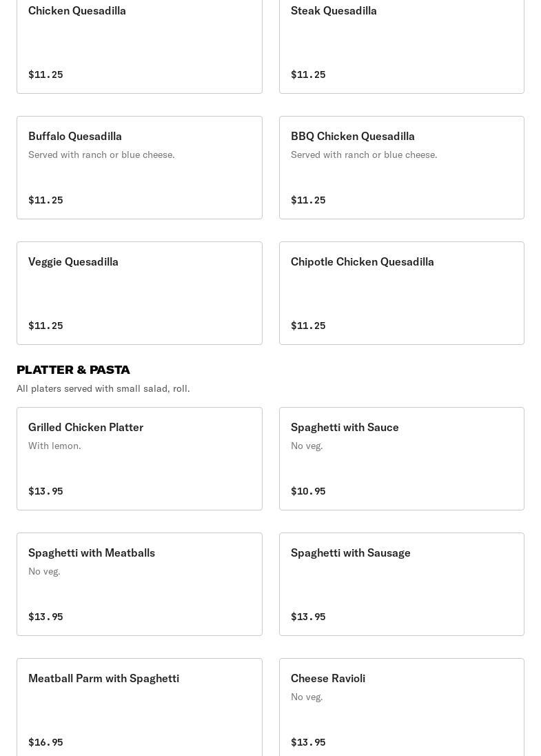The width and height of the screenshot is (541, 756).
Task: Click the $16.95 price on Meatball Parm
Action: [x=45, y=742]
